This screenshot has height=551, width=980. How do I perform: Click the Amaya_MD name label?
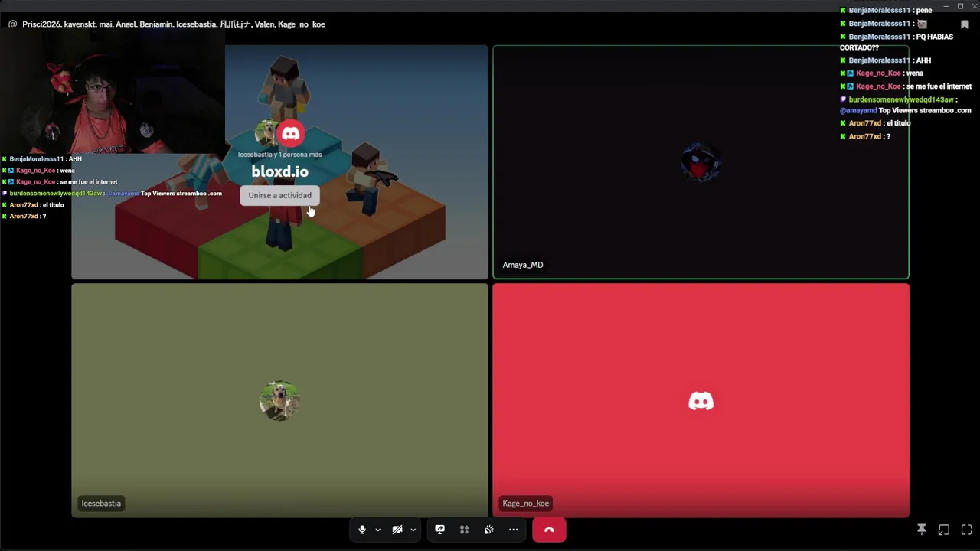(x=523, y=265)
